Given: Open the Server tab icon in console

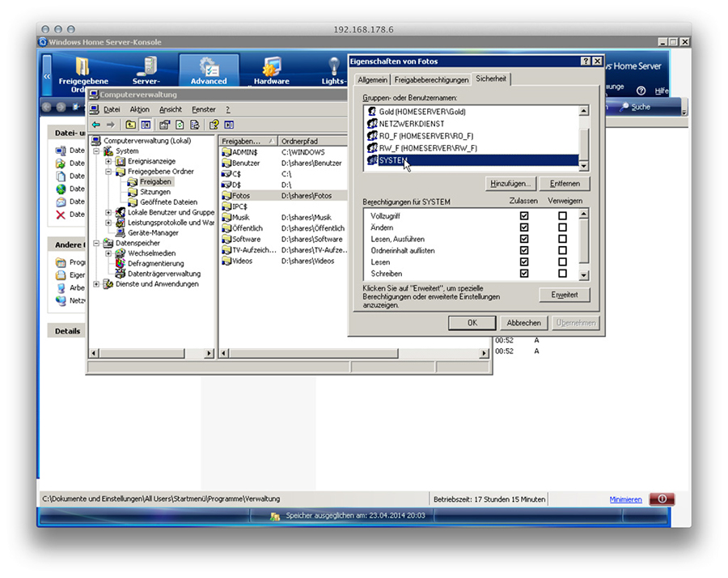Looking at the screenshot, I should point(147,66).
